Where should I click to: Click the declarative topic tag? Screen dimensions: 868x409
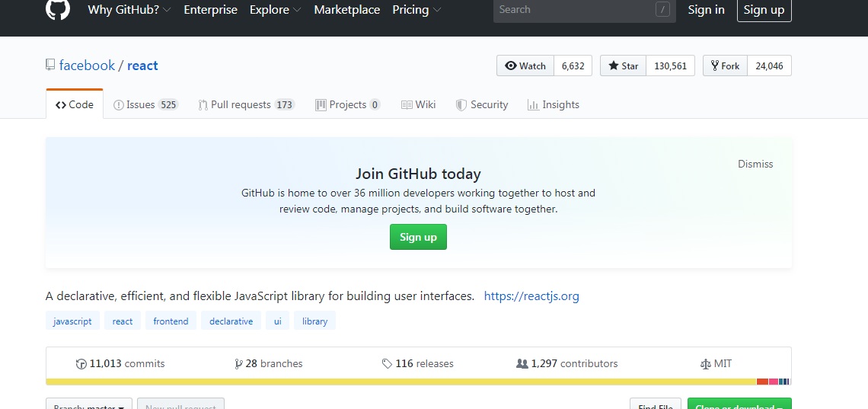tap(231, 321)
